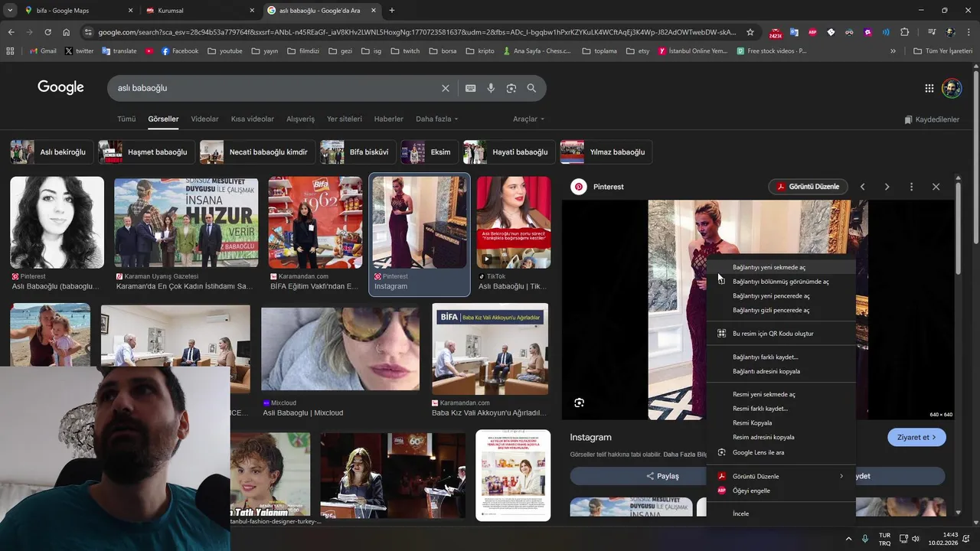The width and height of the screenshot is (980, 551).
Task: Open taskbar volume control
Action: click(916, 539)
